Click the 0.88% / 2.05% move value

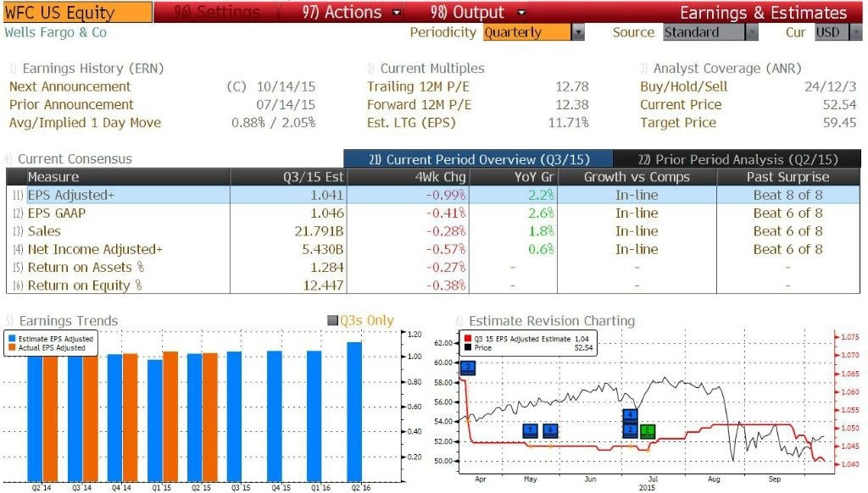tap(274, 123)
